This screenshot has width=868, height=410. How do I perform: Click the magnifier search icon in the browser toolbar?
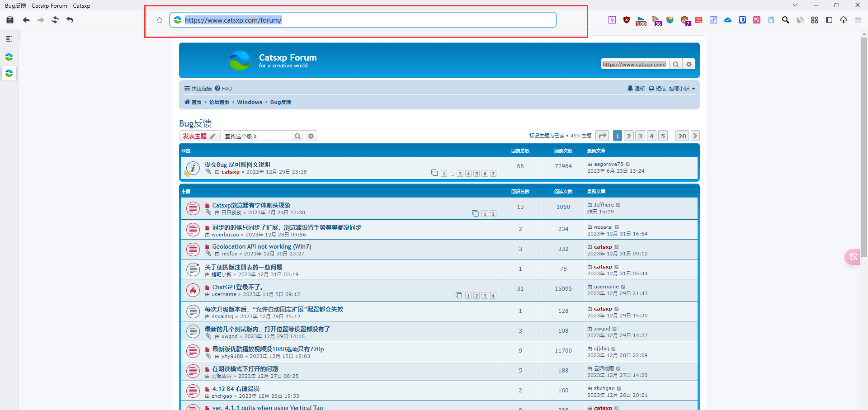pyautogui.click(x=786, y=20)
